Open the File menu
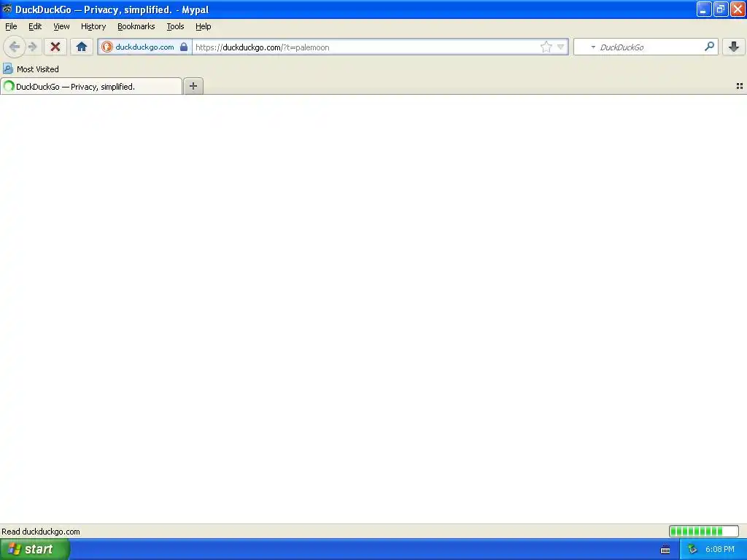The height and width of the screenshot is (560, 747). pyautogui.click(x=11, y=26)
